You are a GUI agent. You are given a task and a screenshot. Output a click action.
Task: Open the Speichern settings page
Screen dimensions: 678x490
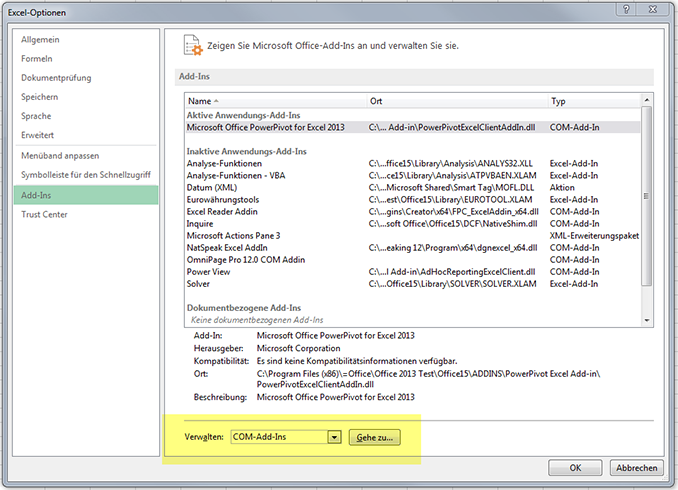[39, 97]
